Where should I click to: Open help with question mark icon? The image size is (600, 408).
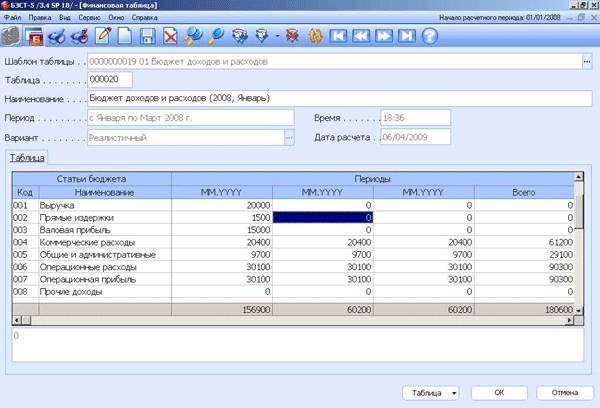[430, 36]
